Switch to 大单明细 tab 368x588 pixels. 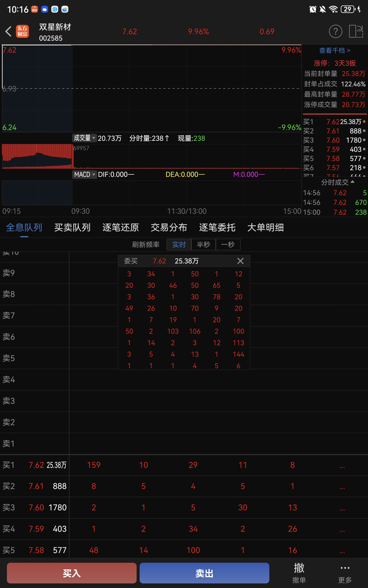(x=265, y=227)
